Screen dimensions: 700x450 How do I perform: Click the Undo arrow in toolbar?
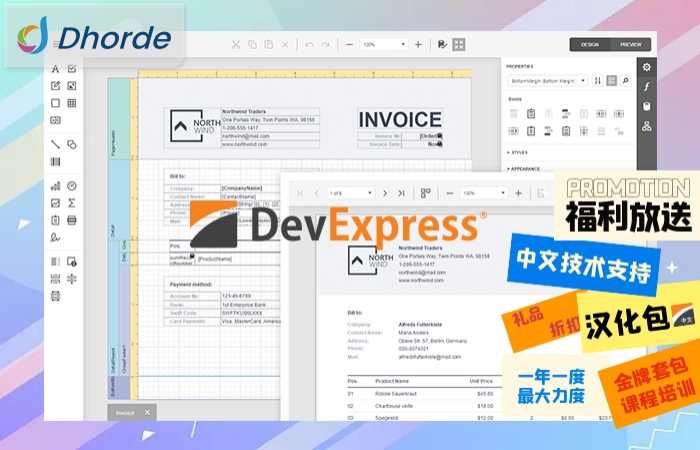[x=309, y=45]
